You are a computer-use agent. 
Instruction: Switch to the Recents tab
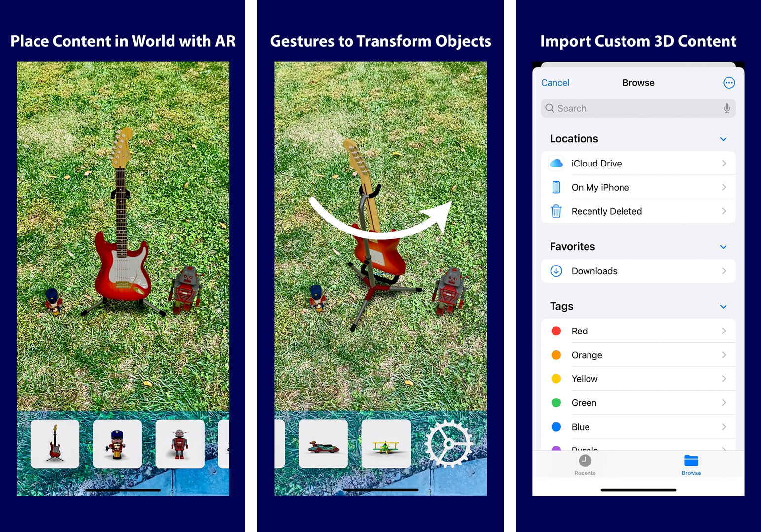coord(585,465)
